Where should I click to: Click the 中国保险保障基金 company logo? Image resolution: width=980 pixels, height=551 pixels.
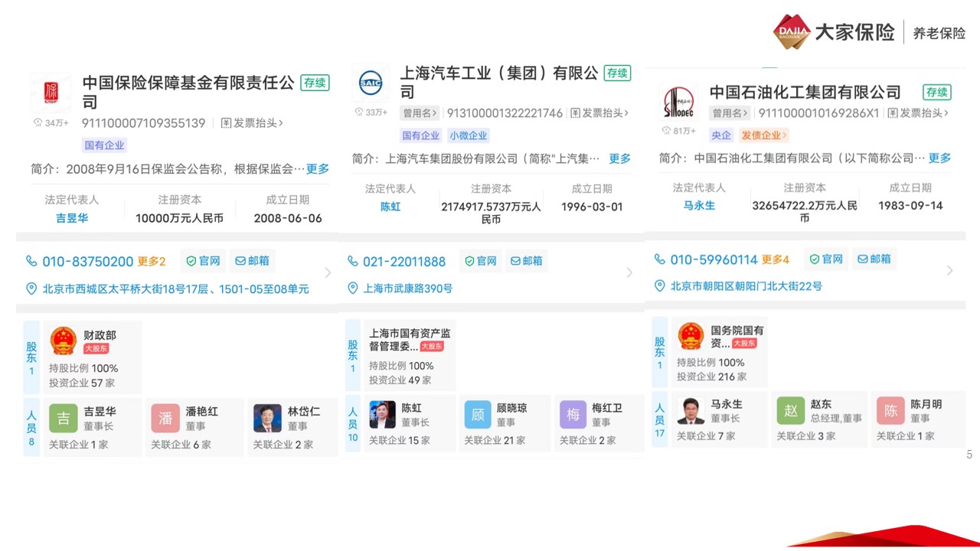coord(51,92)
